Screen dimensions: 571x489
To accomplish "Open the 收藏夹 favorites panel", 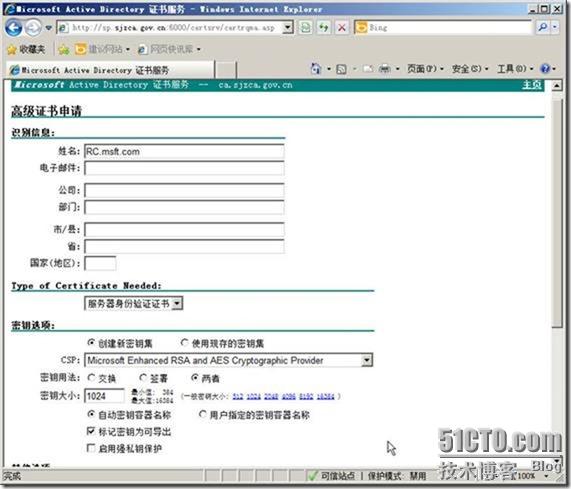I will click(x=26, y=49).
